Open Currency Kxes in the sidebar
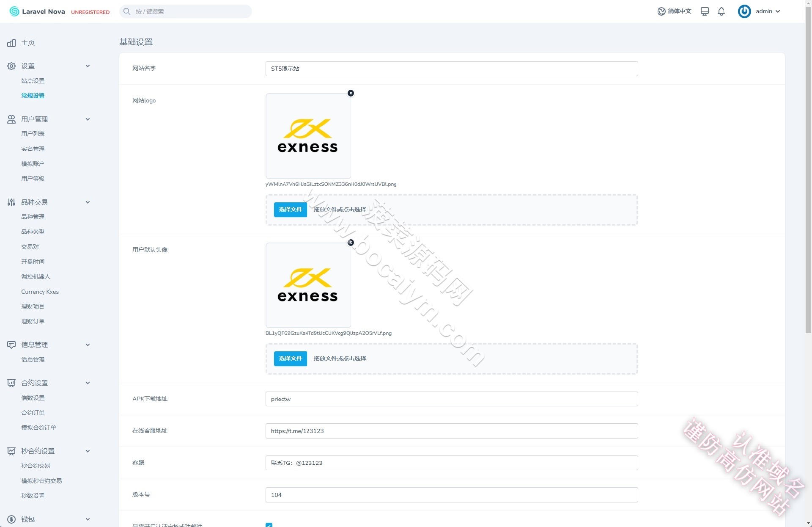 click(40, 292)
